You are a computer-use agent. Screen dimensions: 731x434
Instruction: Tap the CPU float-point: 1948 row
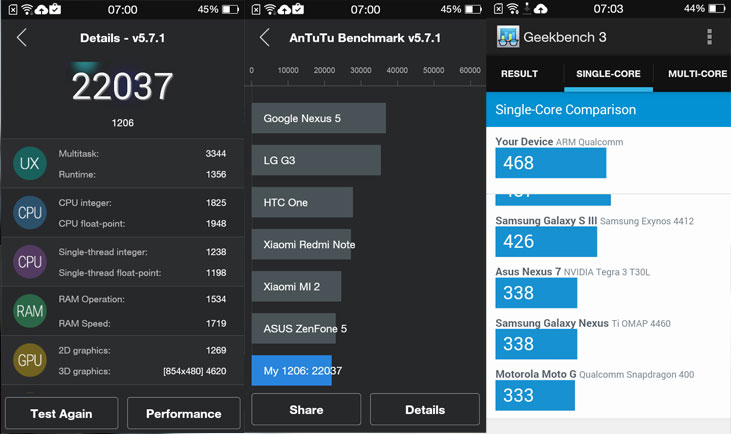142,224
